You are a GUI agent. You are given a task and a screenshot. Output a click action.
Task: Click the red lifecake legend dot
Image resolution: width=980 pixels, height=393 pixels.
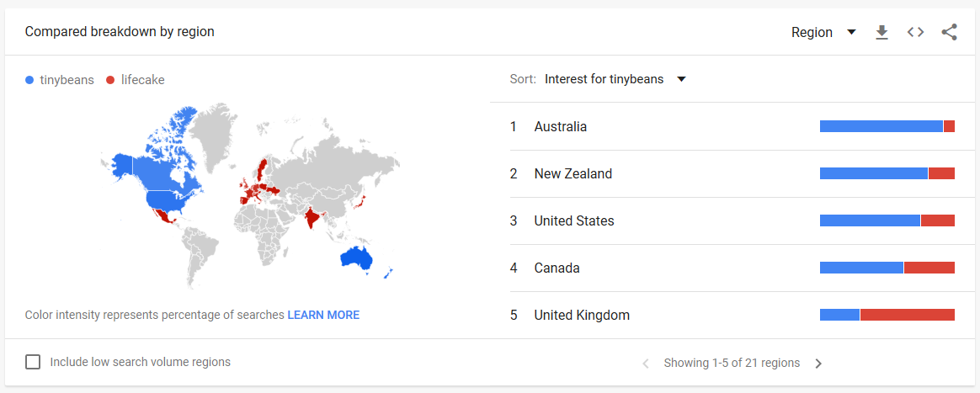point(110,80)
